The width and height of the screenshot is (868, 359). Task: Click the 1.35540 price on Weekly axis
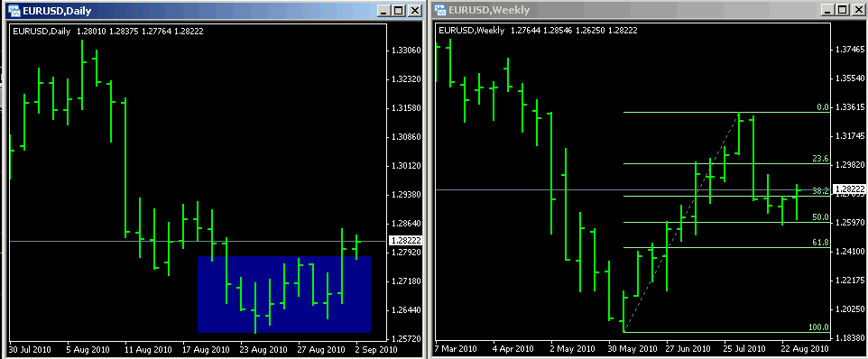pyautogui.click(x=849, y=78)
